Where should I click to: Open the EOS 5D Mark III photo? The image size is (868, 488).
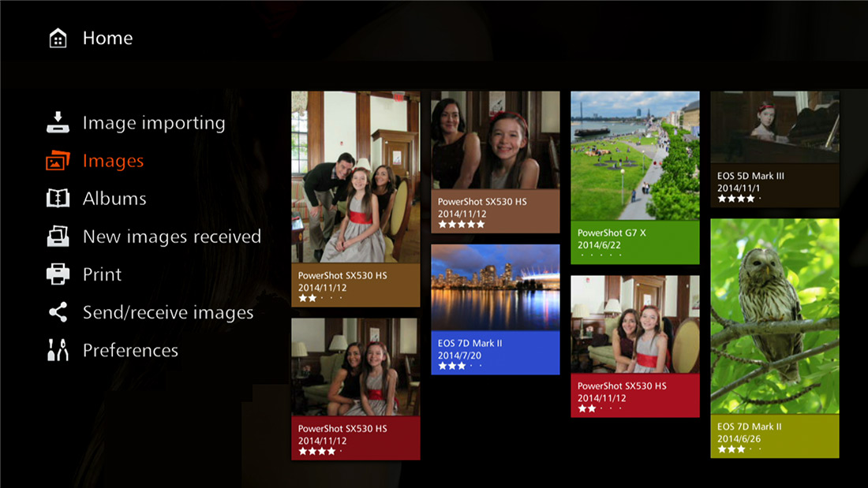774,126
